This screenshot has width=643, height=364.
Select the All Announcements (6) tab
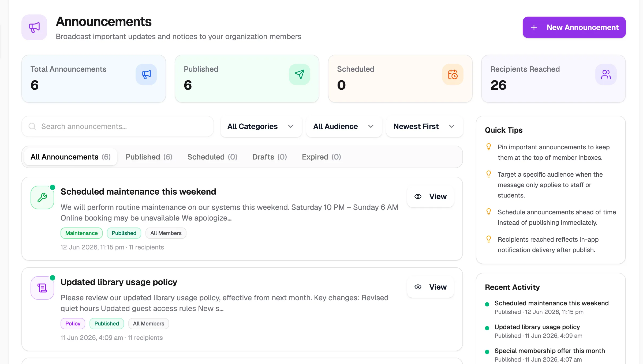point(70,157)
